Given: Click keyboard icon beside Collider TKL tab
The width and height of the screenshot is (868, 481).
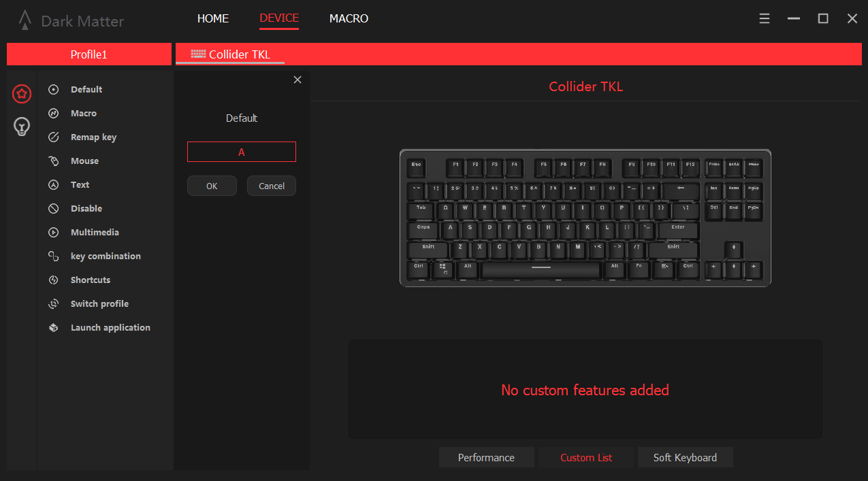Looking at the screenshot, I should pyautogui.click(x=198, y=54).
